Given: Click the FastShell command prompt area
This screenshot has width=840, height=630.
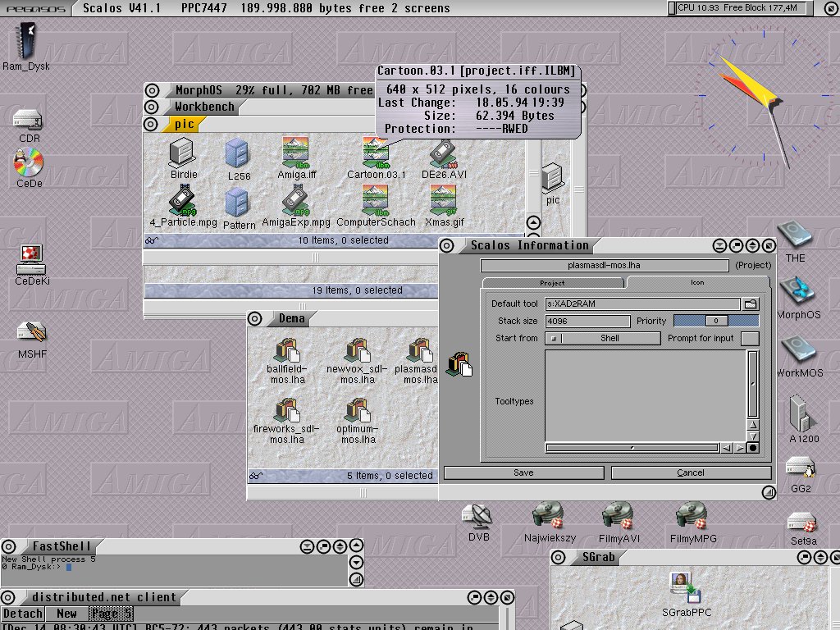Looking at the screenshot, I should [x=174, y=571].
